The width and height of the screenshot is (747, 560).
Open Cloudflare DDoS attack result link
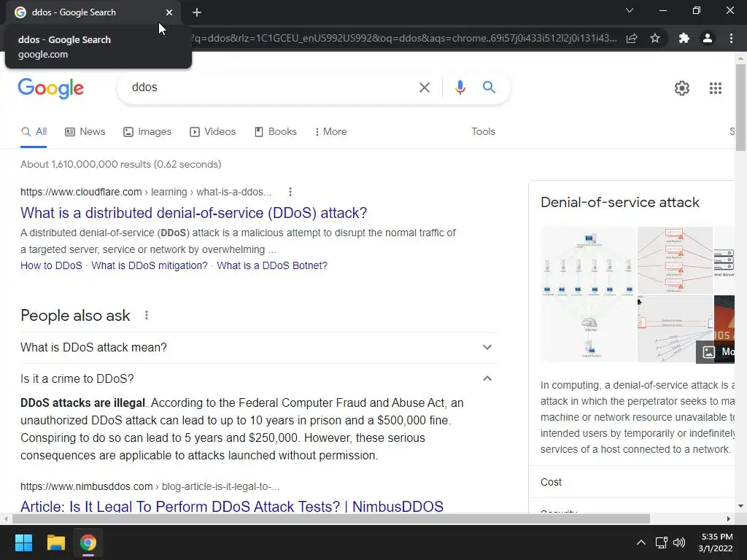tap(194, 213)
